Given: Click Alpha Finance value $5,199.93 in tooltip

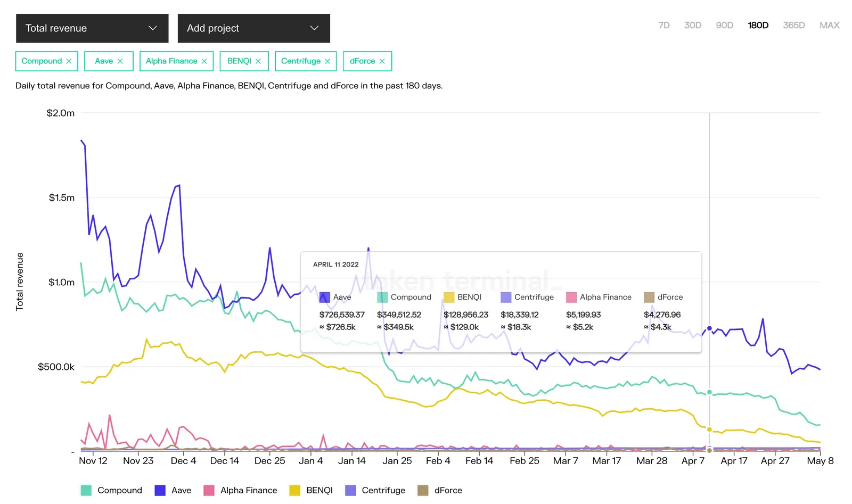Looking at the screenshot, I should [x=584, y=315].
